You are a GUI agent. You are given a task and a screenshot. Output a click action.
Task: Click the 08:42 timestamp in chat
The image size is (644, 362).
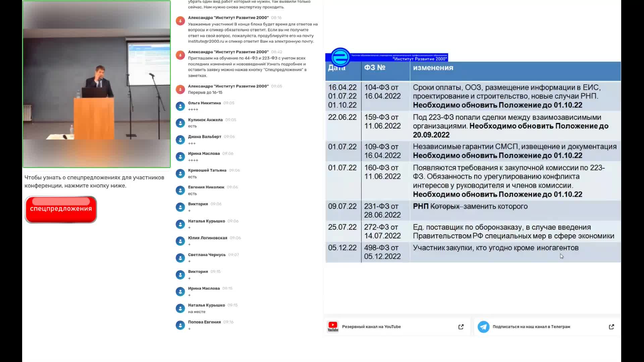[277, 52]
